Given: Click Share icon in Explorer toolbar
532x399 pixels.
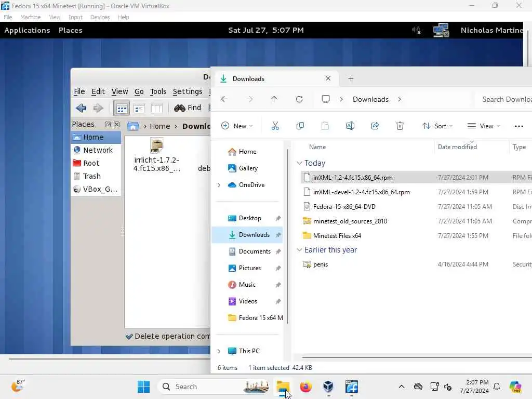Looking at the screenshot, I should point(375,126).
